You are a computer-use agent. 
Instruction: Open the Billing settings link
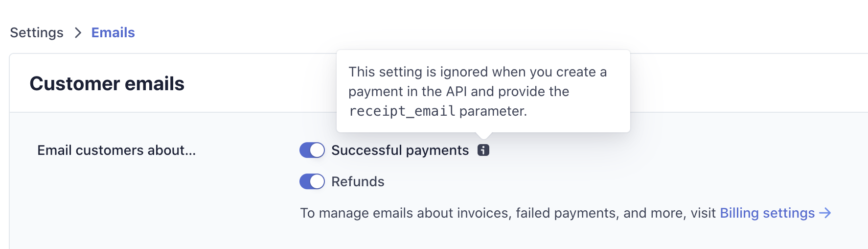(767, 213)
